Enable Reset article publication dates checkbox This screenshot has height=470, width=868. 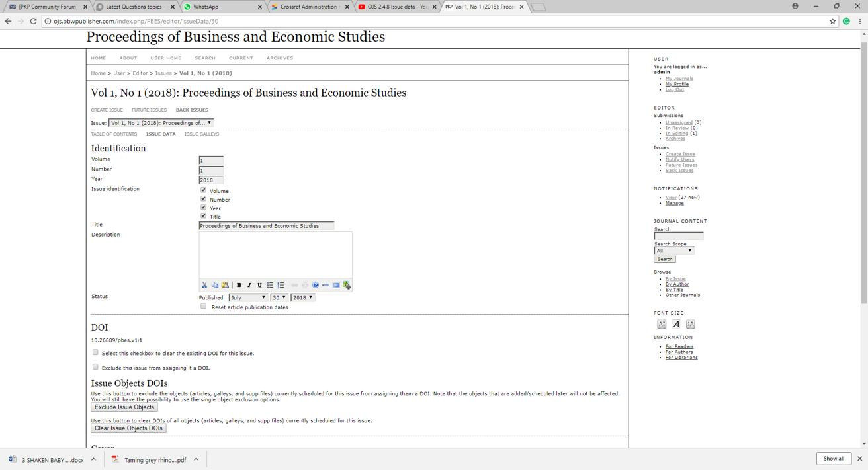pyautogui.click(x=203, y=307)
